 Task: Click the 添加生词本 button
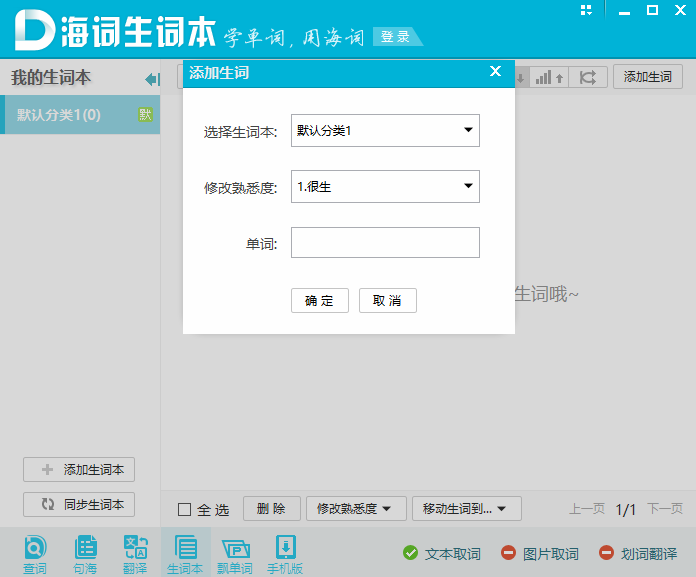[79, 470]
